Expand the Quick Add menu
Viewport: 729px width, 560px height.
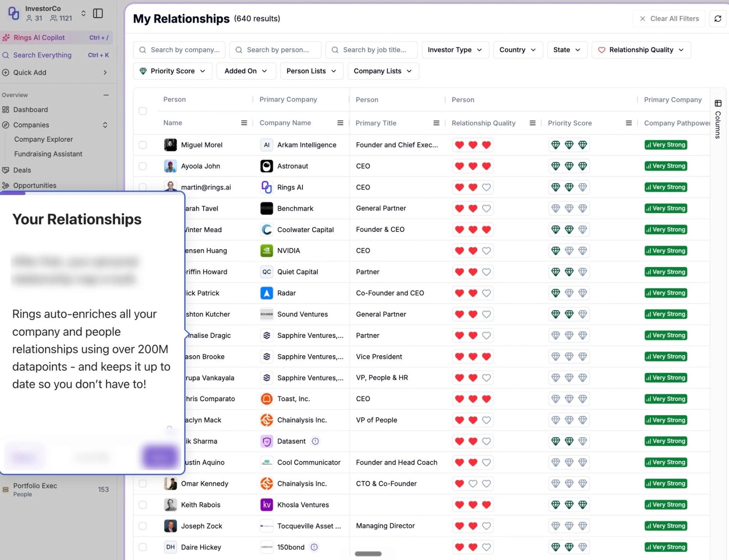click(x=105, y=73)
